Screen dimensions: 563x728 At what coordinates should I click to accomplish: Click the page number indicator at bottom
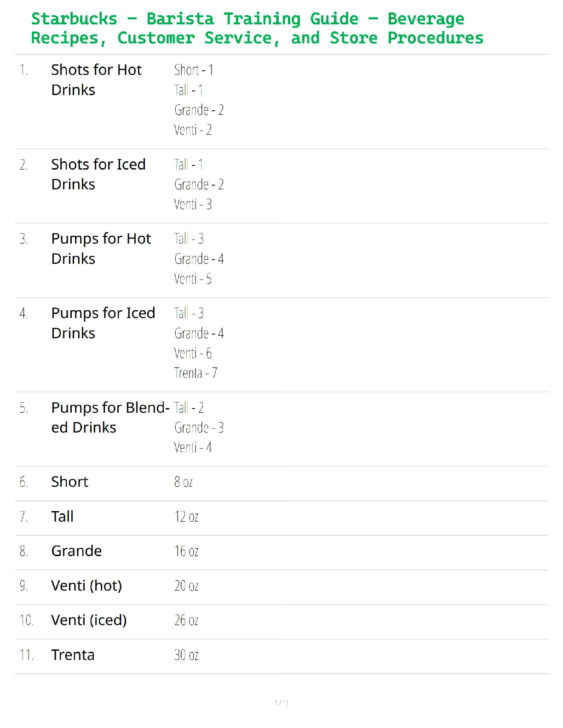[281, 703]
